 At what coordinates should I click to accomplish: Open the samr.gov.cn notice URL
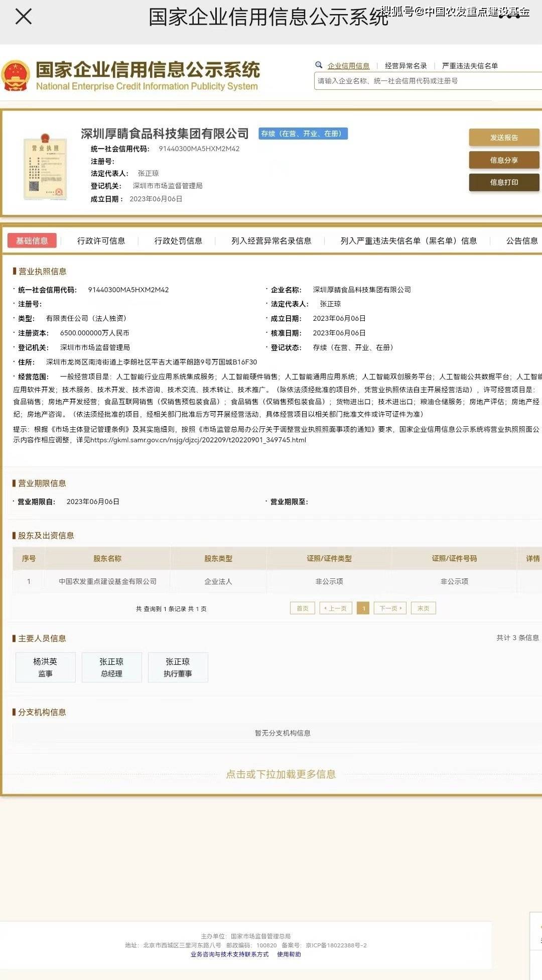click(198, 440)
